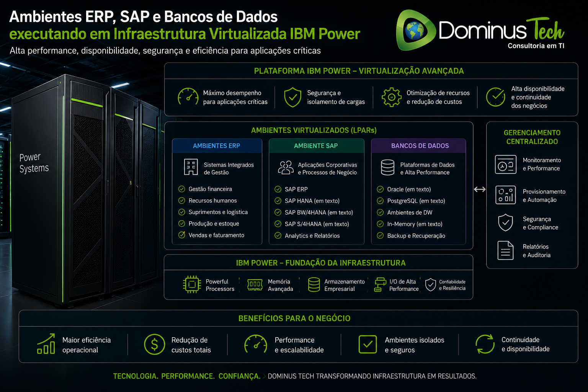Click the memory module icon for Memória Avançada
This screenshot has width=588, height=392.
[x=255, y=285]
